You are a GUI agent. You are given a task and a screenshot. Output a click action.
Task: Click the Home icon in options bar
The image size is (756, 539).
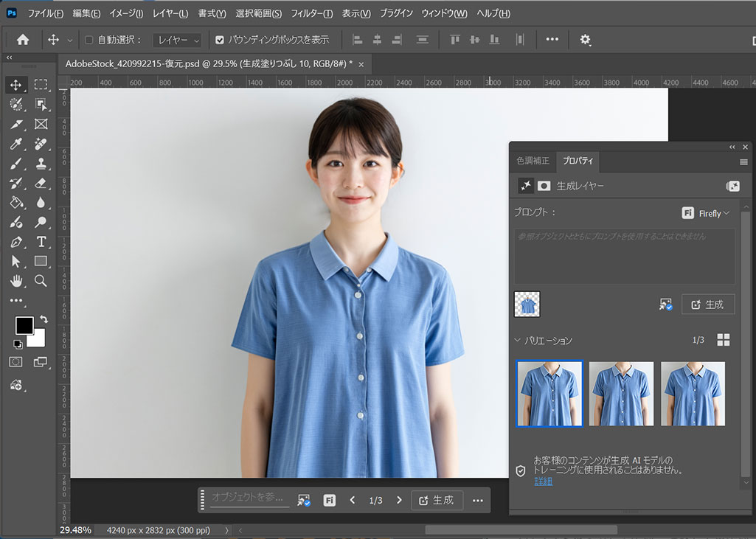point(23,40)
